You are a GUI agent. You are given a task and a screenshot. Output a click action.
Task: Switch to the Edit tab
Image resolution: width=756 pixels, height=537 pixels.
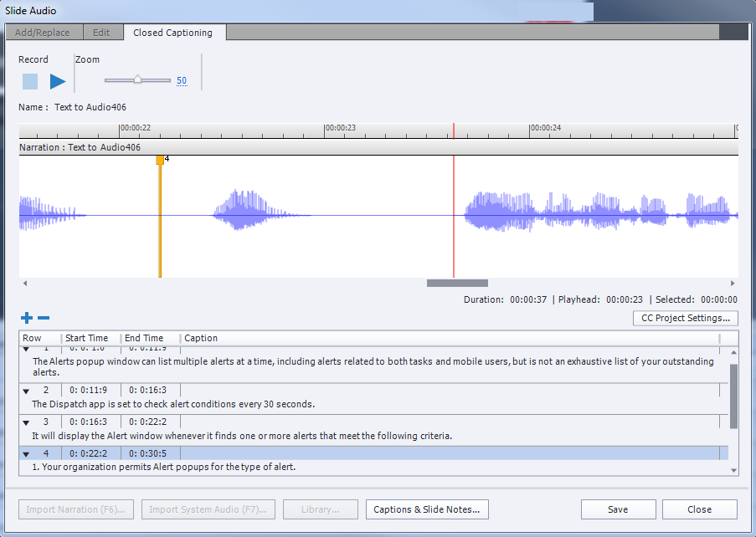tap(101, 33)
